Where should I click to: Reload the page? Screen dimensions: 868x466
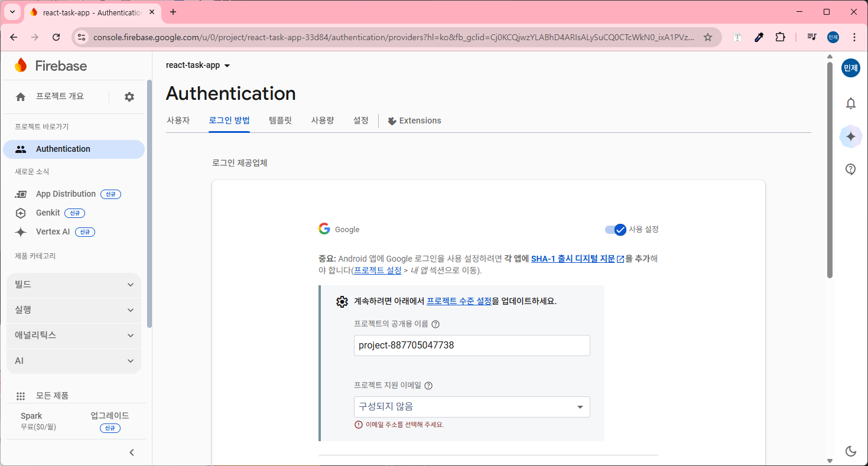click(56, 37)
